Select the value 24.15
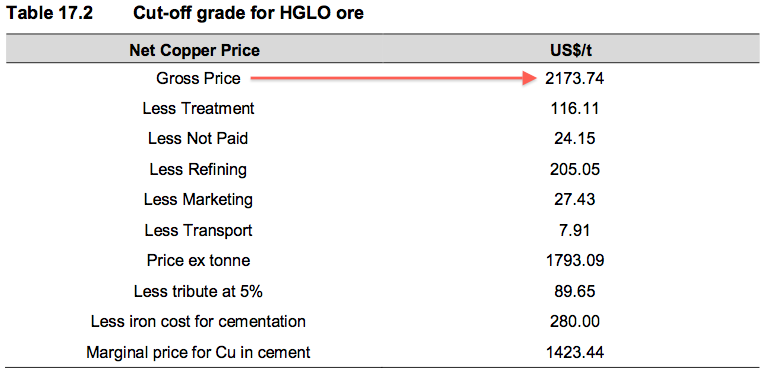 [x=574, y=139]
